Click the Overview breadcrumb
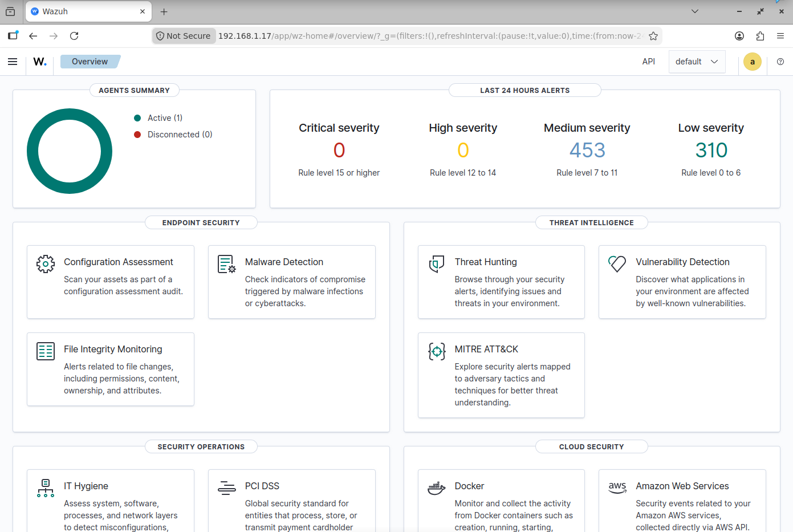793x532 pixels. 90,62
